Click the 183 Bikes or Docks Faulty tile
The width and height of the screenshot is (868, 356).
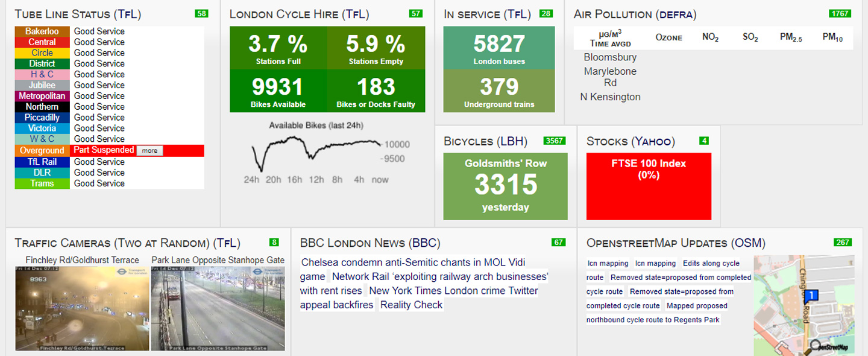click(376, 91)
